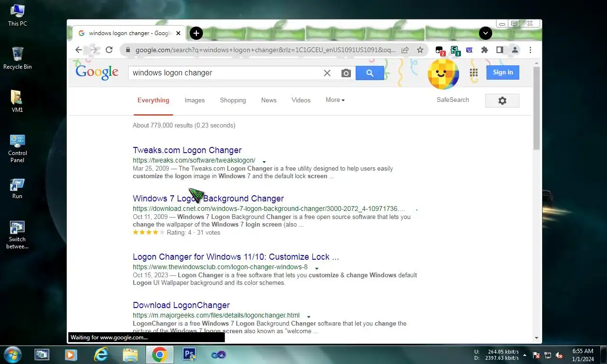The image size is (607, 364).
Task: Open Chrome's three-dot menu
Action: [530, 50]
